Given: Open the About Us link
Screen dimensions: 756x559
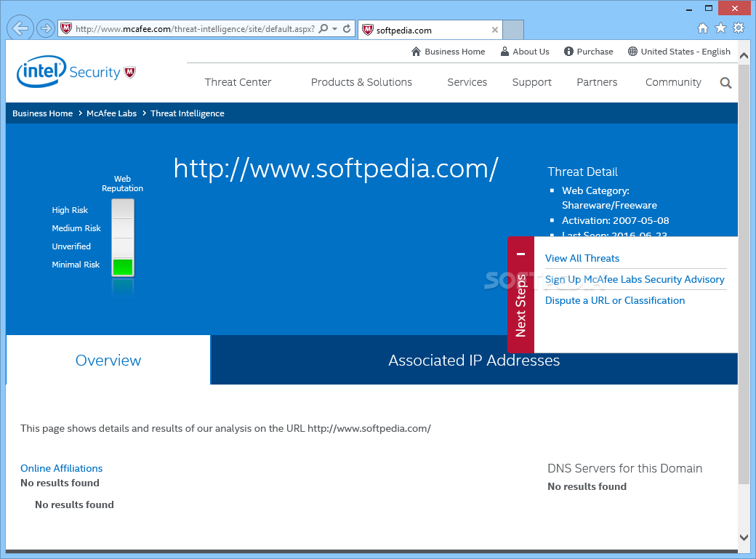Looking at the screenshot, I should (525, 52).
